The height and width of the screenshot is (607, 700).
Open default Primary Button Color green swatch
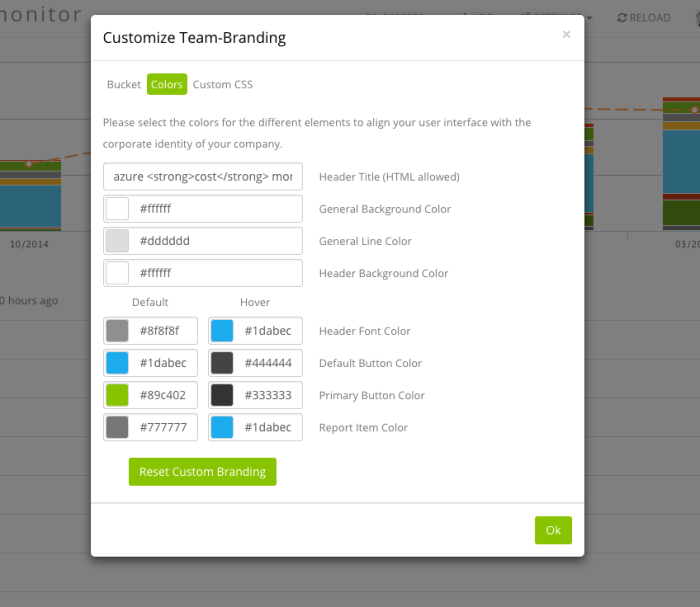coord(117,395)
